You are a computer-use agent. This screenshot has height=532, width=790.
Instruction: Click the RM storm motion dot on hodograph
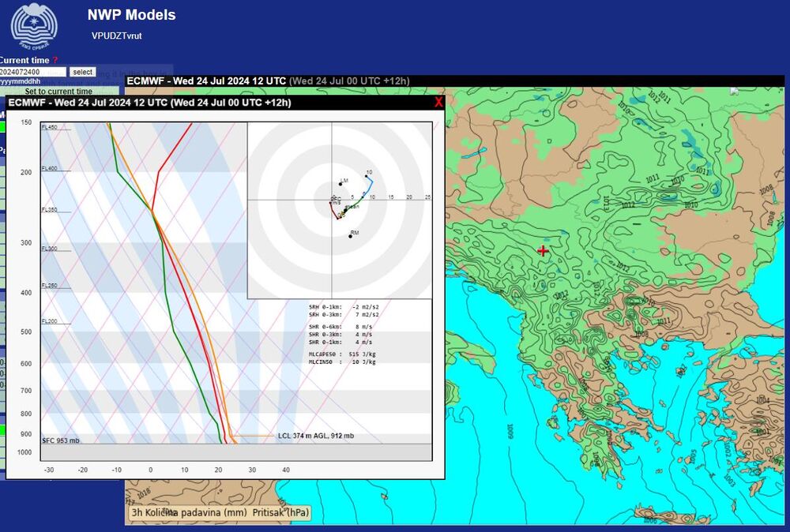[x=350, y=235]
